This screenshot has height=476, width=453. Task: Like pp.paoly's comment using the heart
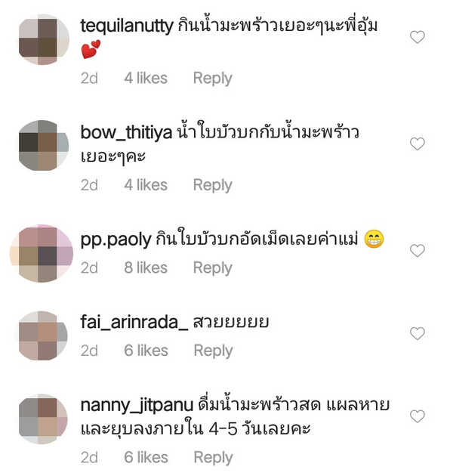pos(418,250)
